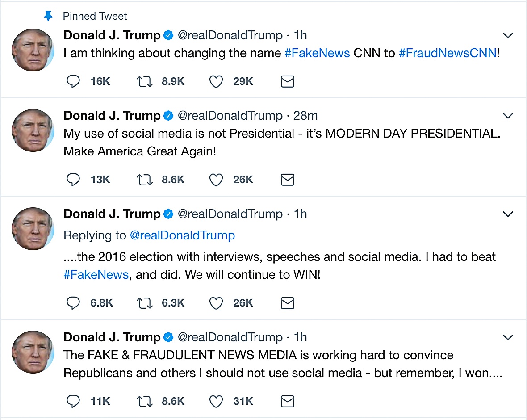The image size is (527, 420).
Task: Reply to the pinned #FraudNewsCNN tweet
Action: 73,81
